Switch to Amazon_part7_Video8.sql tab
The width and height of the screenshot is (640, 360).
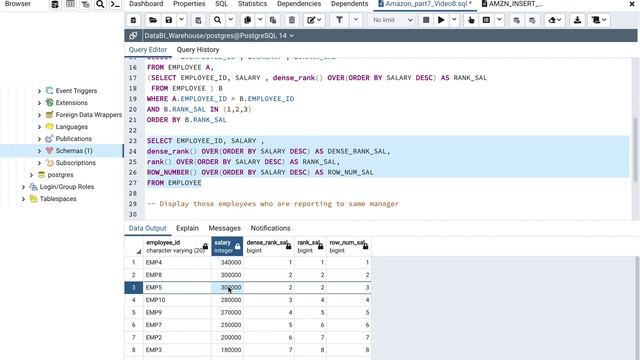(x=425, y=4)
